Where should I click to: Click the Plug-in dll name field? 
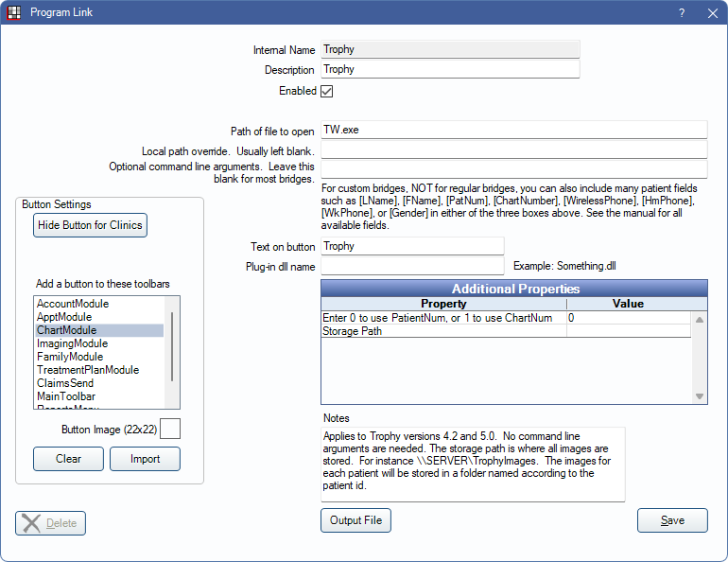point(412,267)
